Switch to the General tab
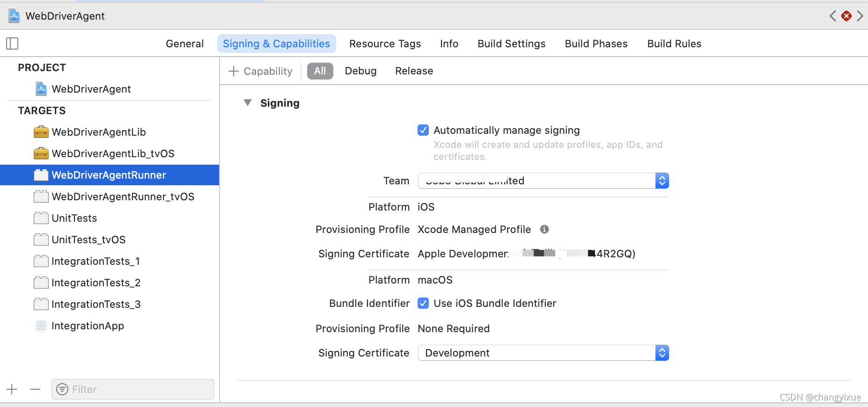 (184, 44)
